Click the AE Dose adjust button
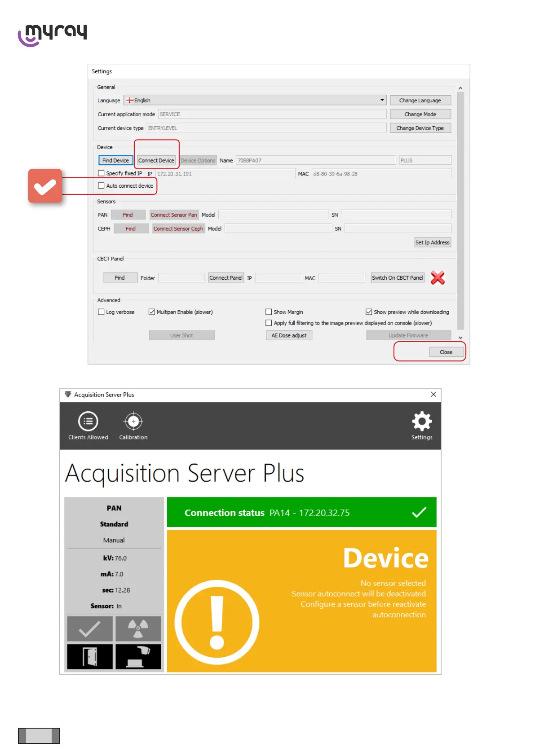This screenshot has height=756, width=535. (289, 335)
